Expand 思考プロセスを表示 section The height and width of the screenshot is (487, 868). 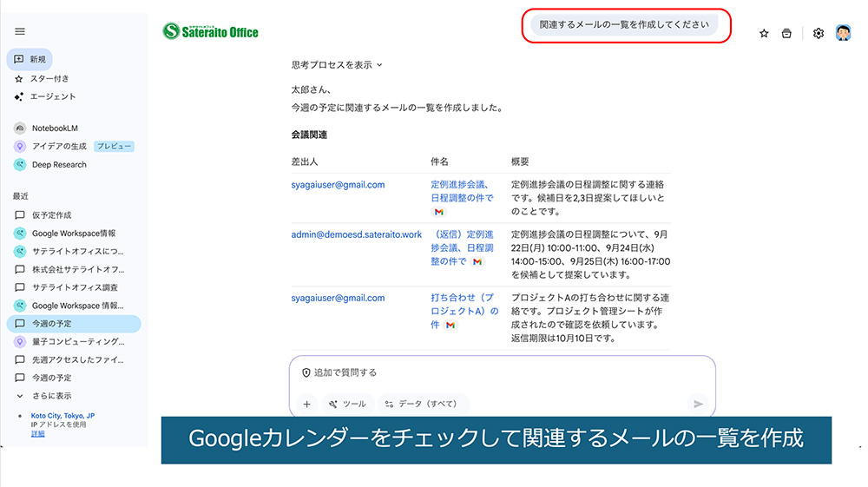(337, 65)
